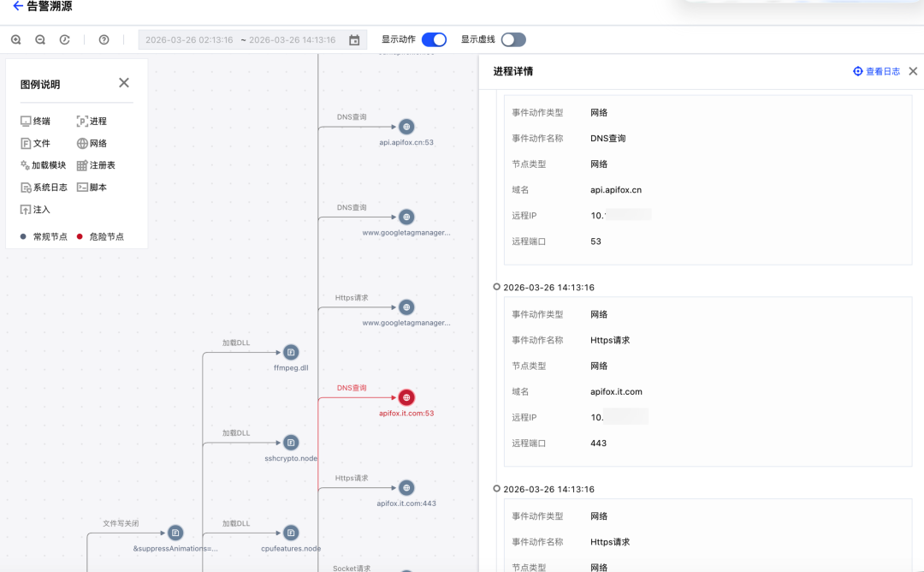Screen dimensions: 924x572
Task: Select the api.apifox.cn:53 network node
Action: [x=406, y=127]
